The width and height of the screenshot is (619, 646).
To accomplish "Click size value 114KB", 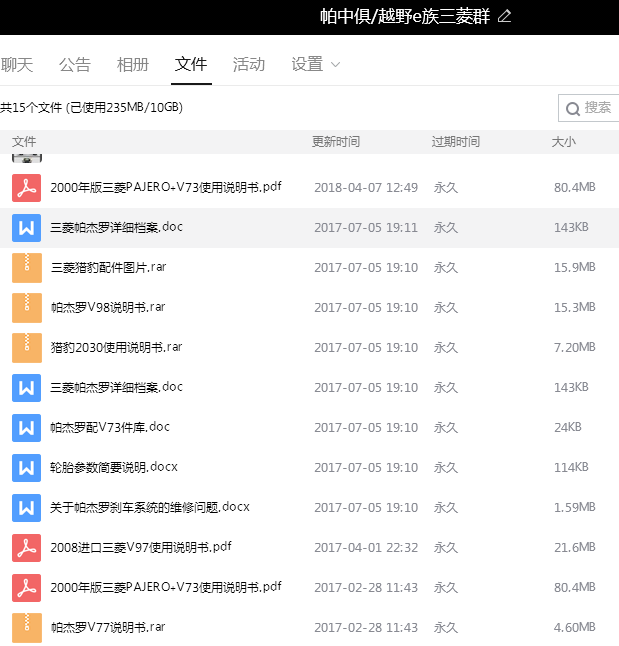I will pyautogui.click(x=571, y=467).
